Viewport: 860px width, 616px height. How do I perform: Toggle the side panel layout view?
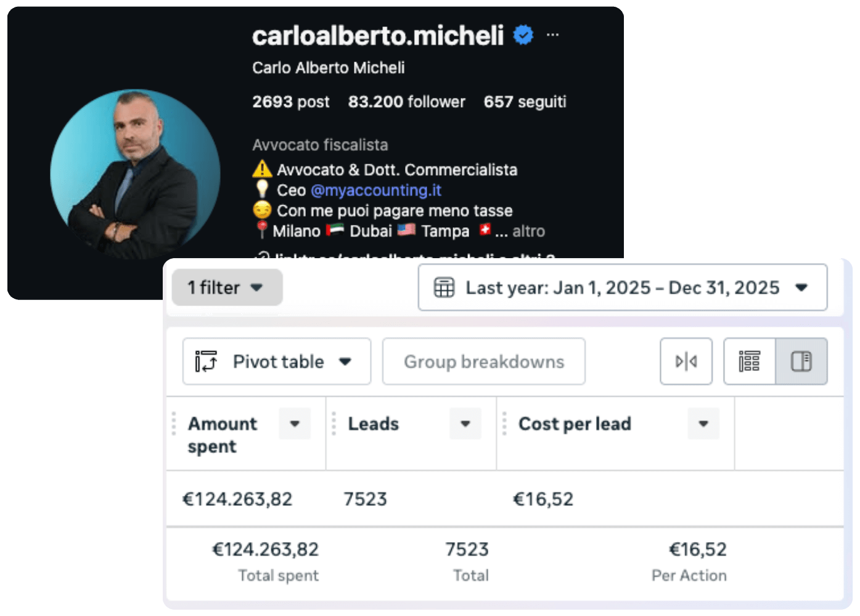pyautogui.click(x=801, y=362)
